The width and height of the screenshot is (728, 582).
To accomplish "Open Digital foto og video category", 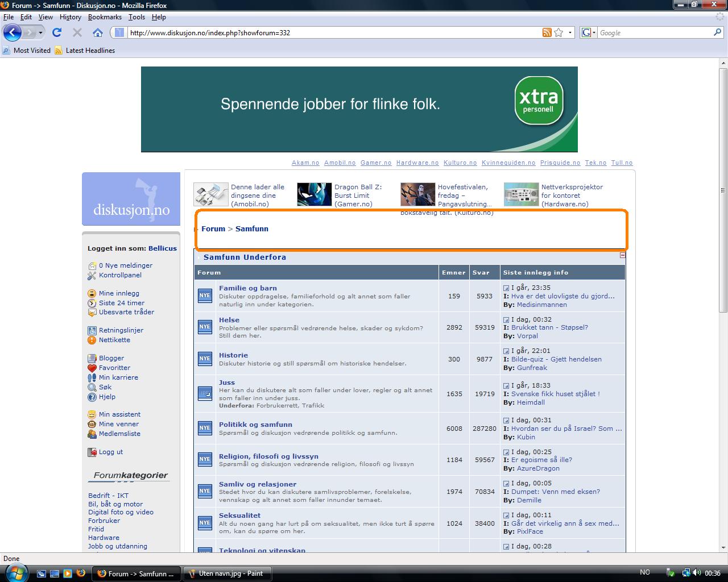I will coord(121,512).
